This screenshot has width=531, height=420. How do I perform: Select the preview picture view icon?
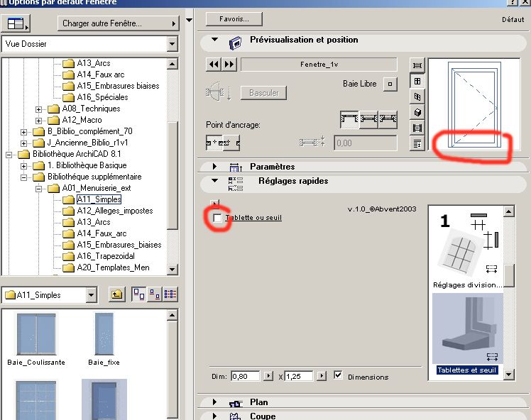coord(417,128)
